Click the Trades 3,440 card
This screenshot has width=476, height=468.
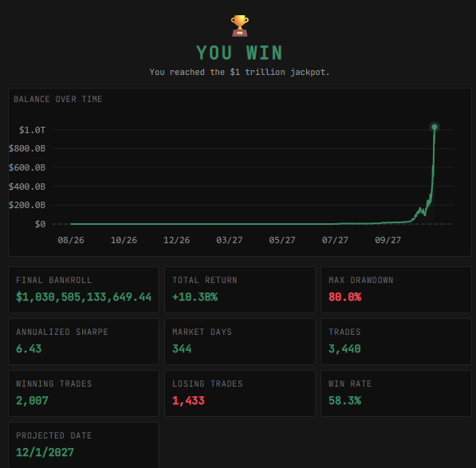[396, 341]
